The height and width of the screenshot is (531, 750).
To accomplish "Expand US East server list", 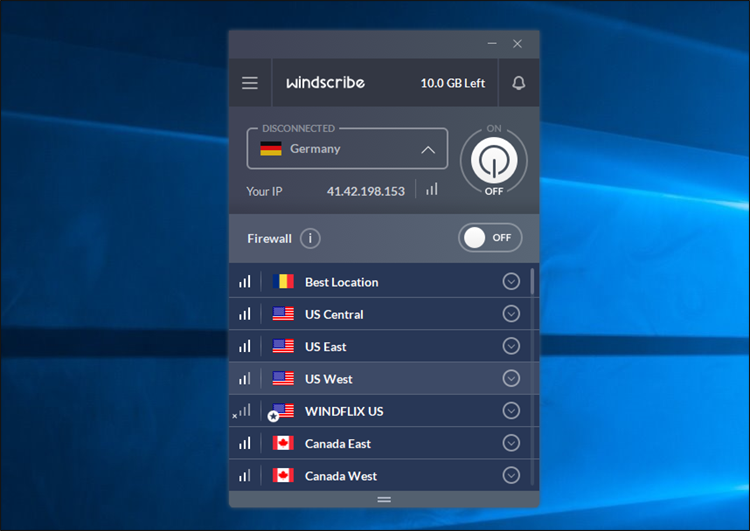I will click(x=511, y=346).
